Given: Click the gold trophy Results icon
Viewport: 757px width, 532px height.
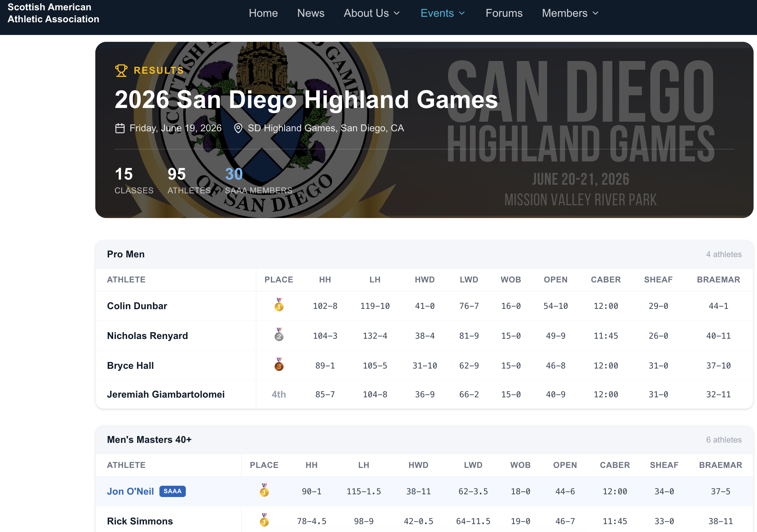Looking at the screenshot, I should (121, 70).
